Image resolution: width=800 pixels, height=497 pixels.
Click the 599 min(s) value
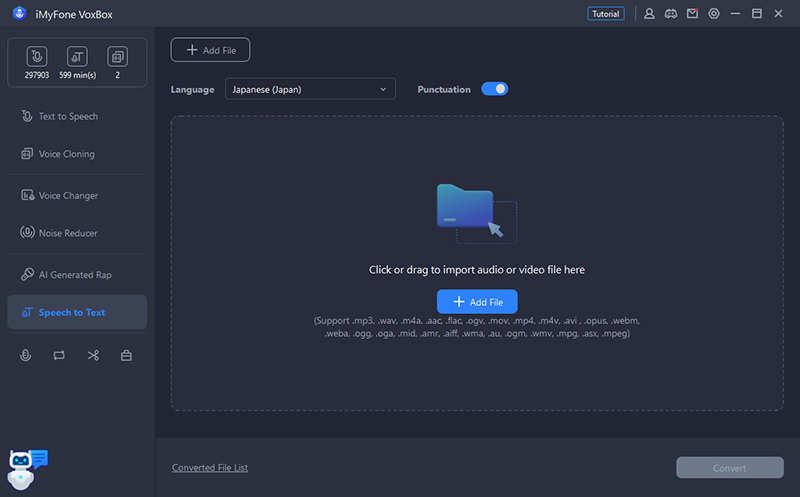[x=78, y=75]
